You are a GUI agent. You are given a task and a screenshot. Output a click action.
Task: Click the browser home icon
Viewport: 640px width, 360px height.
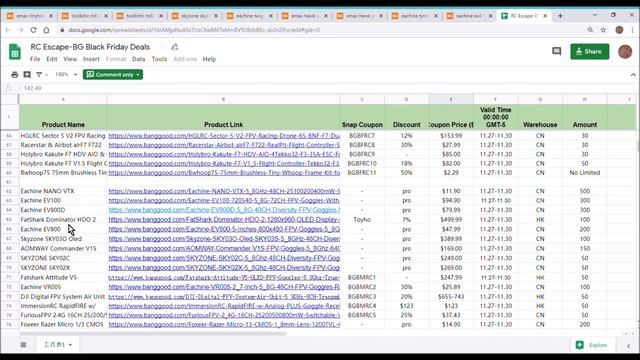point(47,30)
